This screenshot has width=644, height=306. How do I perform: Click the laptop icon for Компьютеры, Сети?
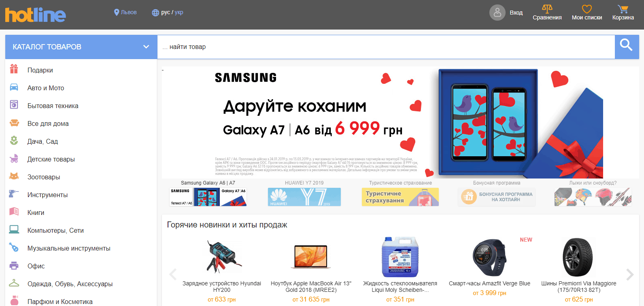pos(14,230)
